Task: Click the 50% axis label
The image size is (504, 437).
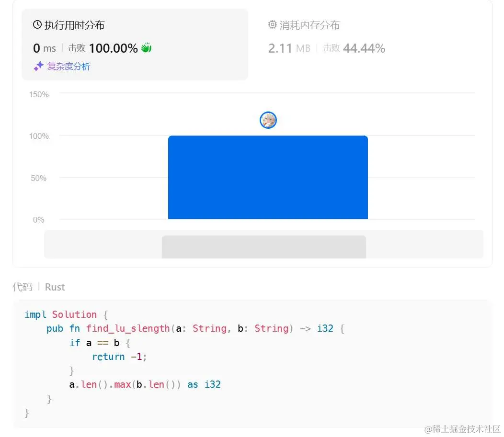Action: (39, 178)
